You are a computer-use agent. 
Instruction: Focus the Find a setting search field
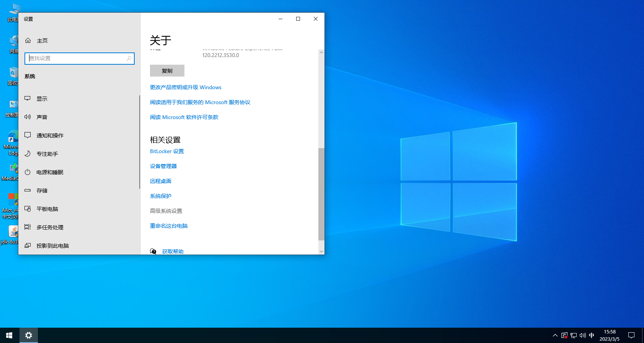pos(80,58)
